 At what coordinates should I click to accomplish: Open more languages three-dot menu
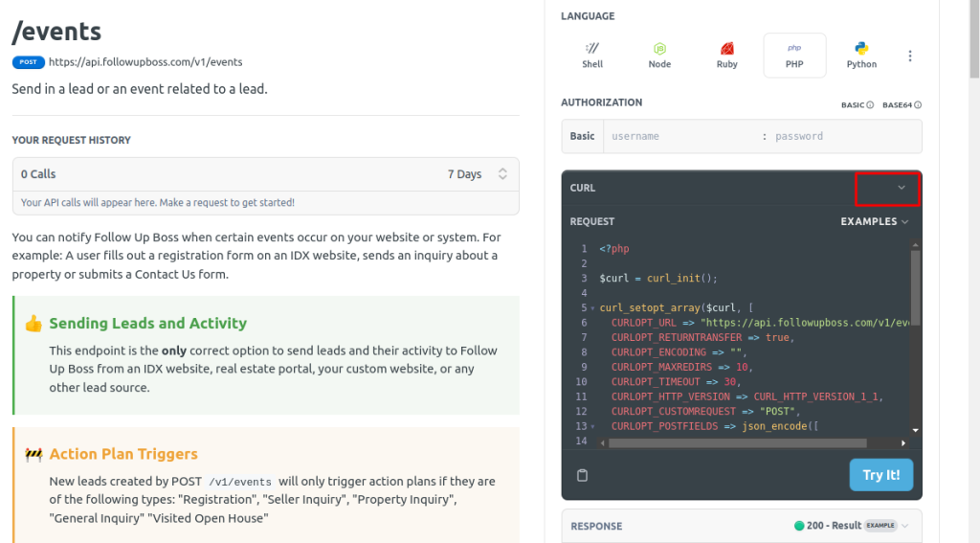coord(910,57)
